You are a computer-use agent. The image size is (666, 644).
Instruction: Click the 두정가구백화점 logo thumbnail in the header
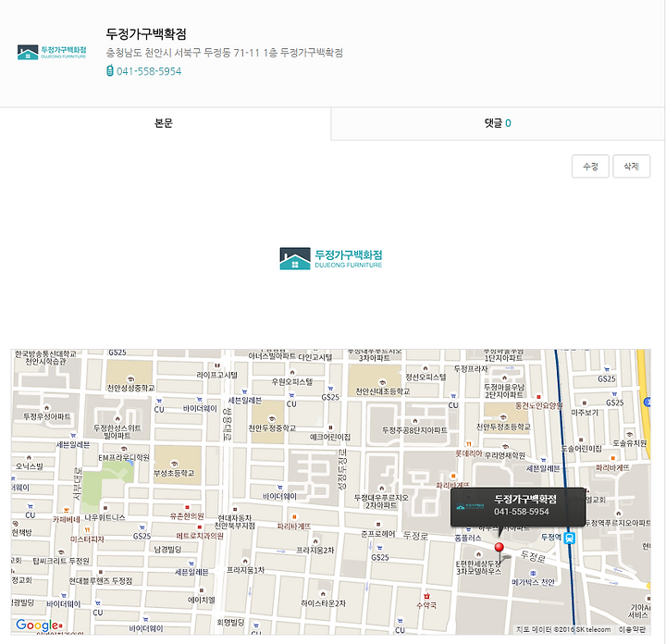click(52, 52)
